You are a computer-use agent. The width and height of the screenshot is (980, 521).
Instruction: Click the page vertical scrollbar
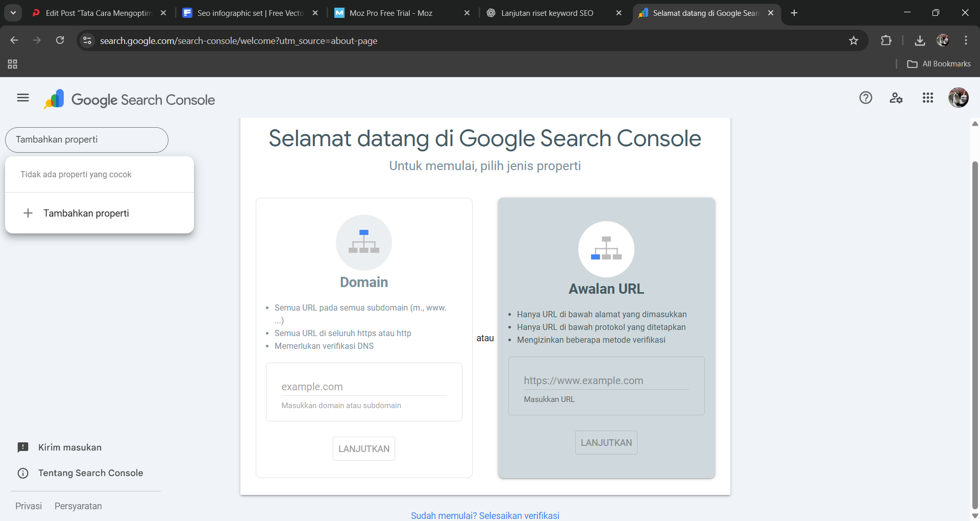(975, 335)
